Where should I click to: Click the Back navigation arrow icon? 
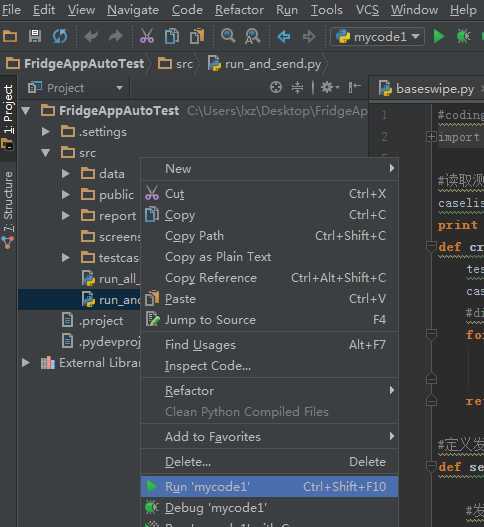pyautogui.click(x=284, y=36)
